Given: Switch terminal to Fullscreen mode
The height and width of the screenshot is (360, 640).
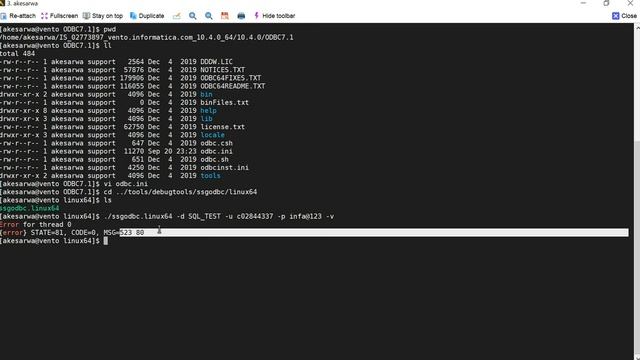Looking at the screenshot, I should pyautogui.click(x=60, y=16).
